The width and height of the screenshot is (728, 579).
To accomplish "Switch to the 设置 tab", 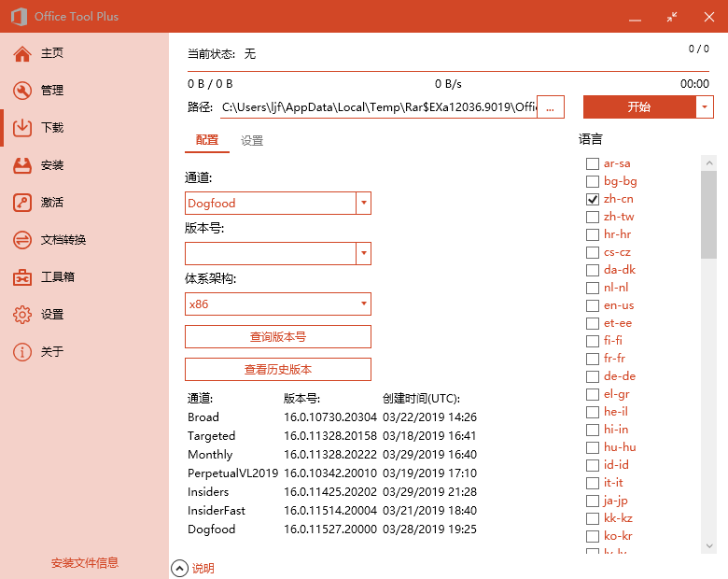I will (252, 141).
